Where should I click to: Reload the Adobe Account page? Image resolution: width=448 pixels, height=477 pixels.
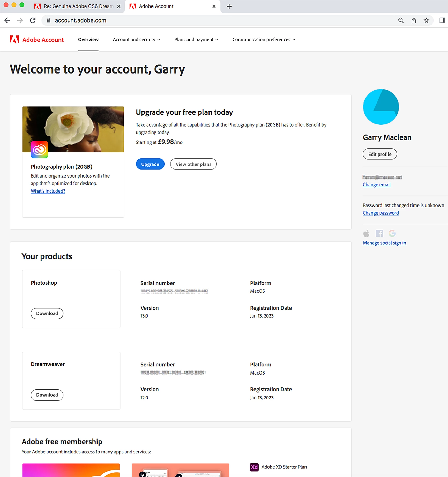tap(33, 20)
